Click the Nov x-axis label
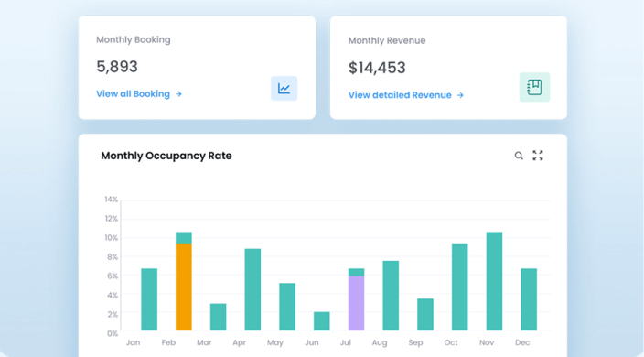Image resolution: width=644 pixels, height=357 pixels. click(487, 342)
